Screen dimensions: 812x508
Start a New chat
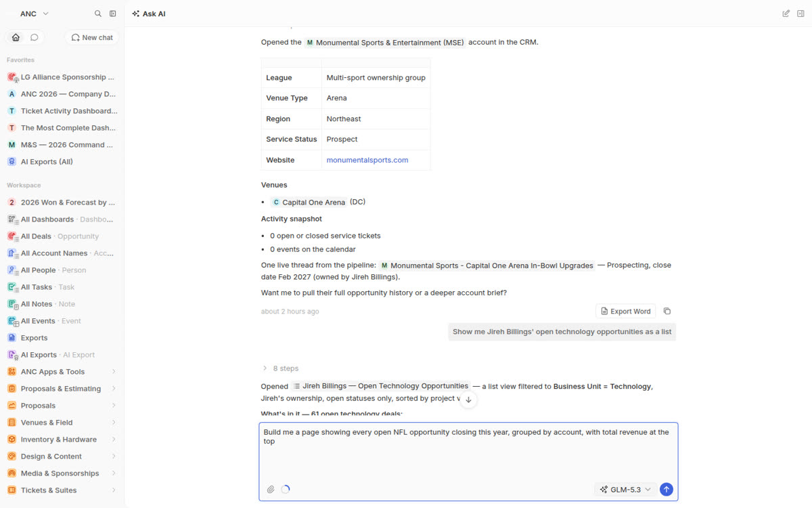tap(92, 37)
